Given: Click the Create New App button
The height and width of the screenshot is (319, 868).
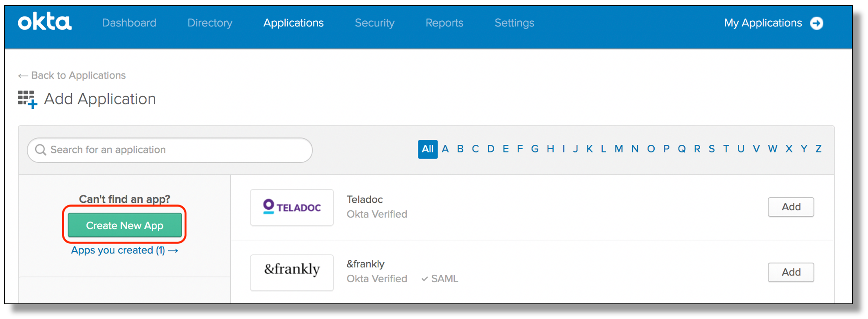Looking at the screenshot, I should tap(124, 225).
